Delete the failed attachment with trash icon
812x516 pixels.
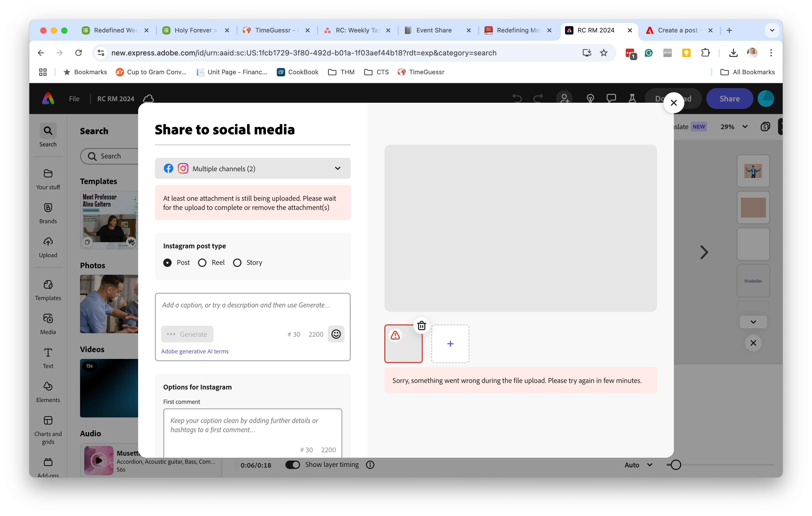(421, 326)
